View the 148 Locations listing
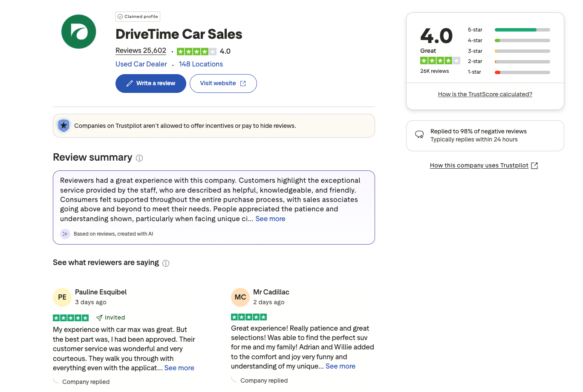The height and width of the screenshot is (392, 583). coord(201,64)
